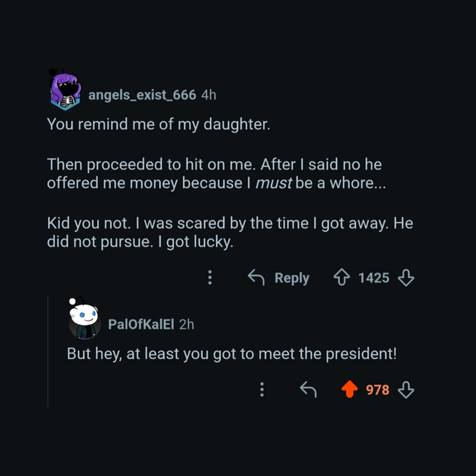Click the orange 978 vote count
The width and height of the screenshot is (476, 476).
coord(377,390)
